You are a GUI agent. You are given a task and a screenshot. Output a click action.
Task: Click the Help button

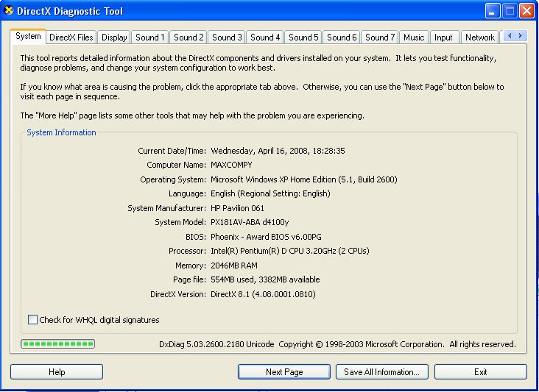click(57, 372)
